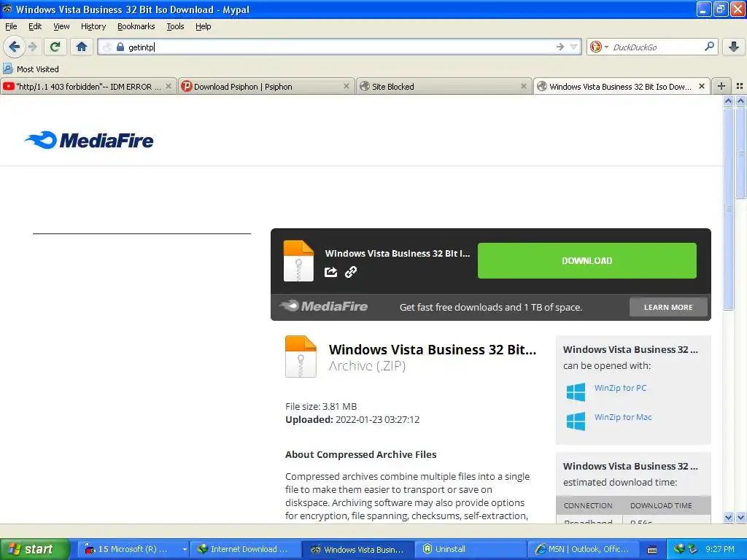Click the grey MediaFire logo in banner

[x=323, y=306]
